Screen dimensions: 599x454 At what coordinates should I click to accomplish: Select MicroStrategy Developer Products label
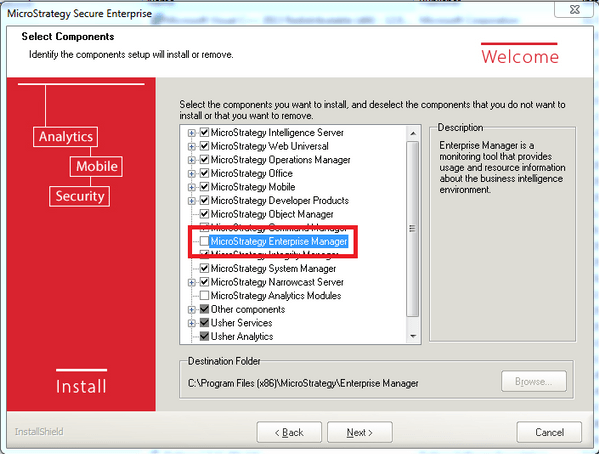click(280, 201)
